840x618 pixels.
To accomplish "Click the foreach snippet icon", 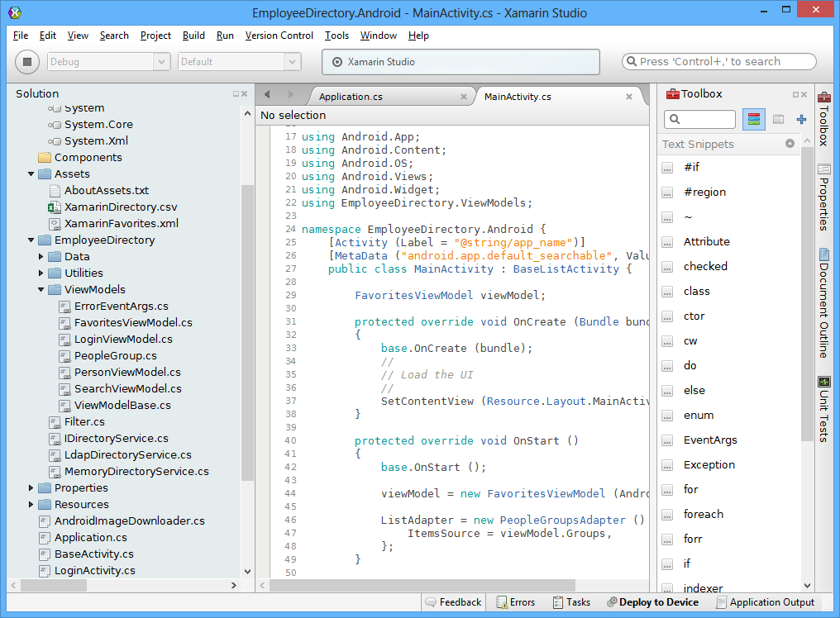I will pos(667,515).
